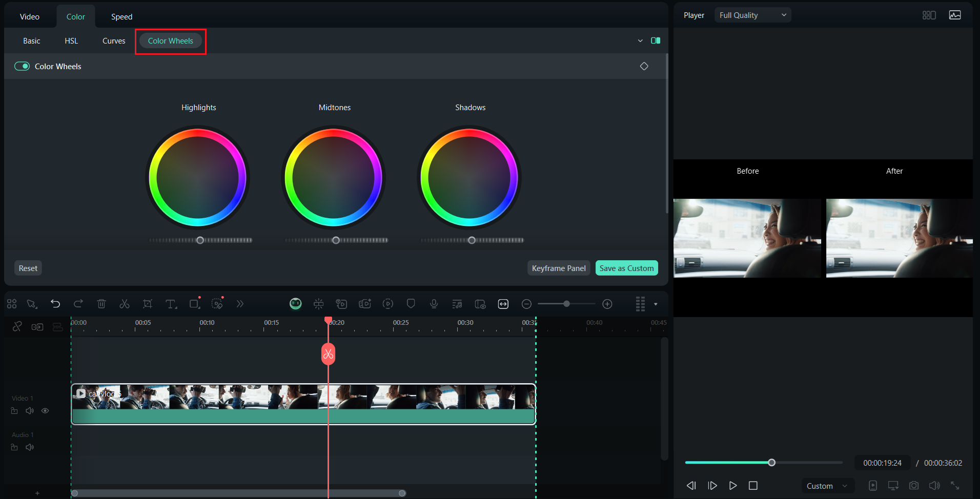Open the Custom playback quality dropdown

[827, 485]
